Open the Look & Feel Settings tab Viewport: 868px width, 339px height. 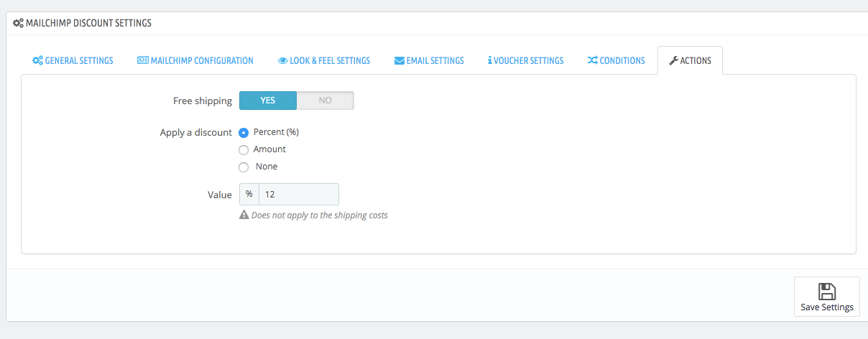click(x=324, y=60)
